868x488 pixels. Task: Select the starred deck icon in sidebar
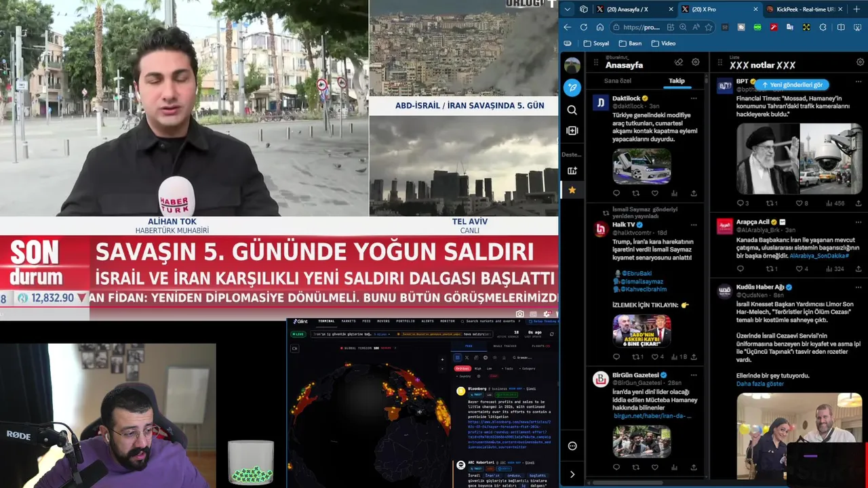tap(572, 190)
